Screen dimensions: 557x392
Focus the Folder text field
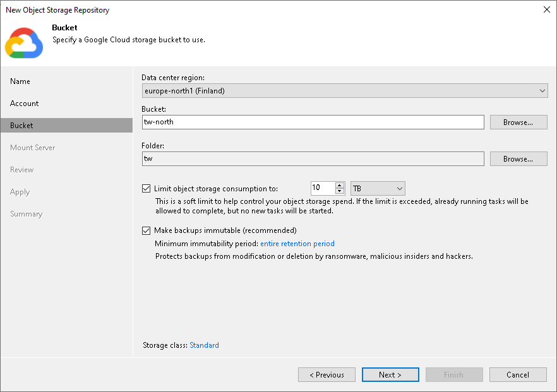coord(313,158)
